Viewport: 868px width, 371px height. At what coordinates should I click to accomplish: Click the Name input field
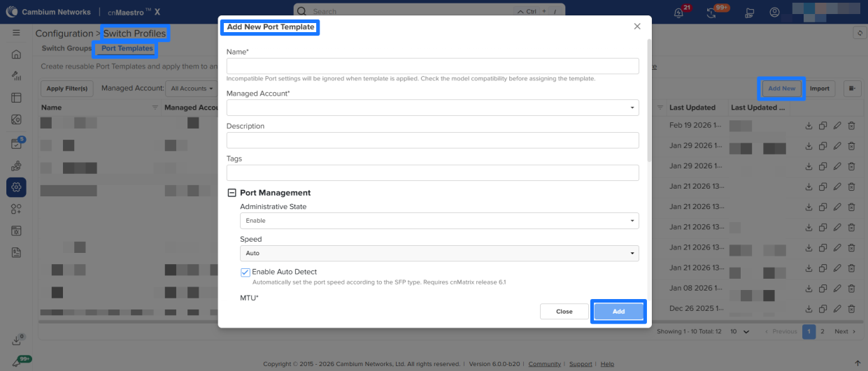pyautogui.click(x=432, y=66)
